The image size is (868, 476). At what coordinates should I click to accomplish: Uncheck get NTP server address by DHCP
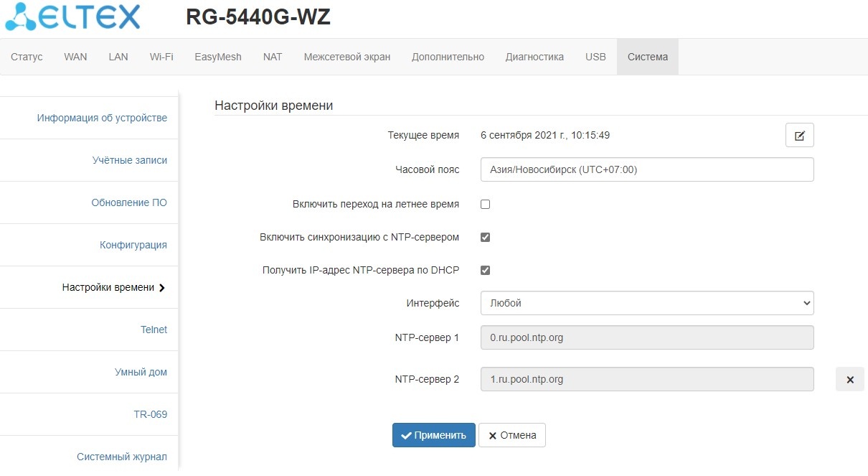(485, 270)
